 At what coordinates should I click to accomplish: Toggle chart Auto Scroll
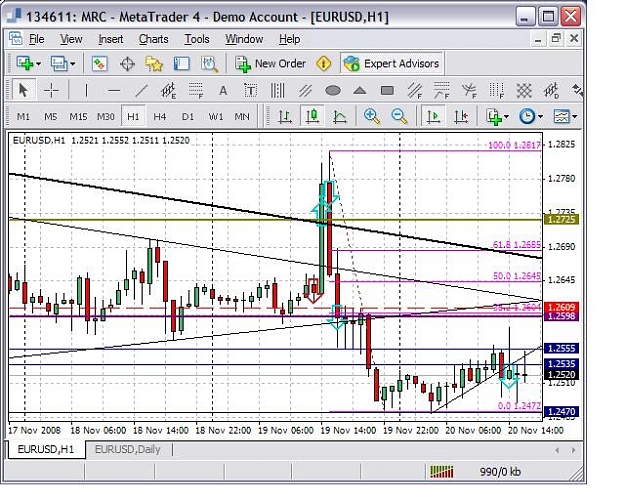pyautogui.click(x=433, y=116)
